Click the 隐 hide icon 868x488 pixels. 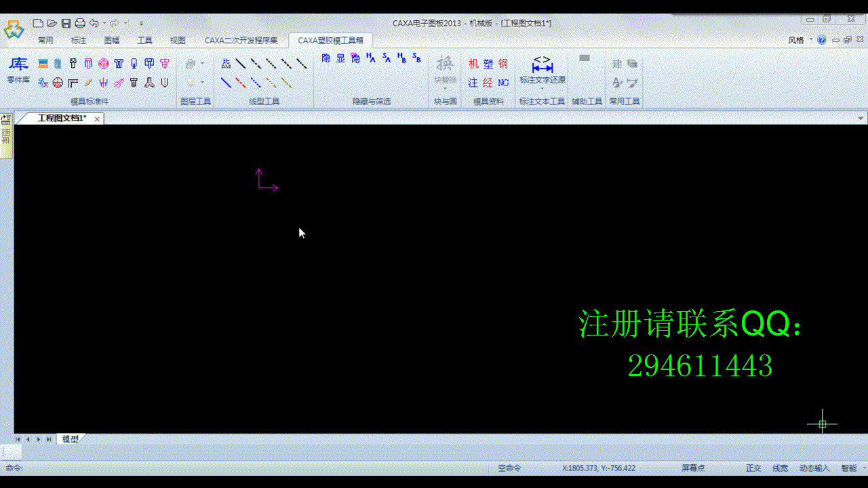326,58
